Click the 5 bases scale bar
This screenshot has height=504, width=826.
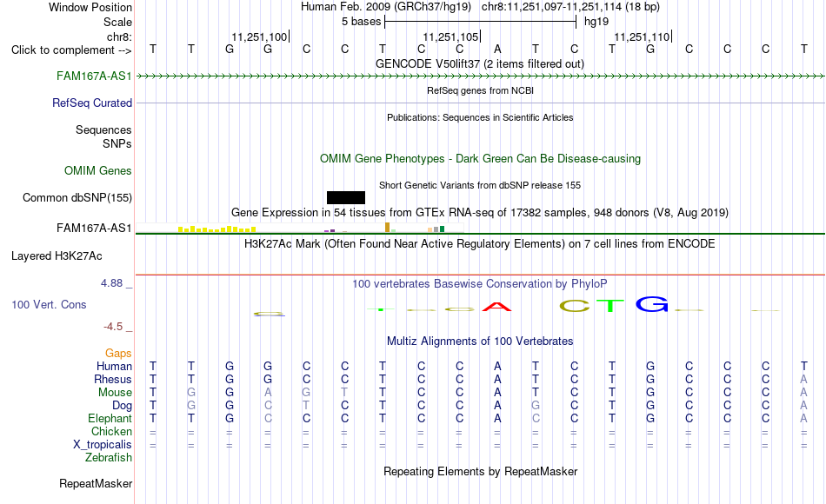pos(481,22)
